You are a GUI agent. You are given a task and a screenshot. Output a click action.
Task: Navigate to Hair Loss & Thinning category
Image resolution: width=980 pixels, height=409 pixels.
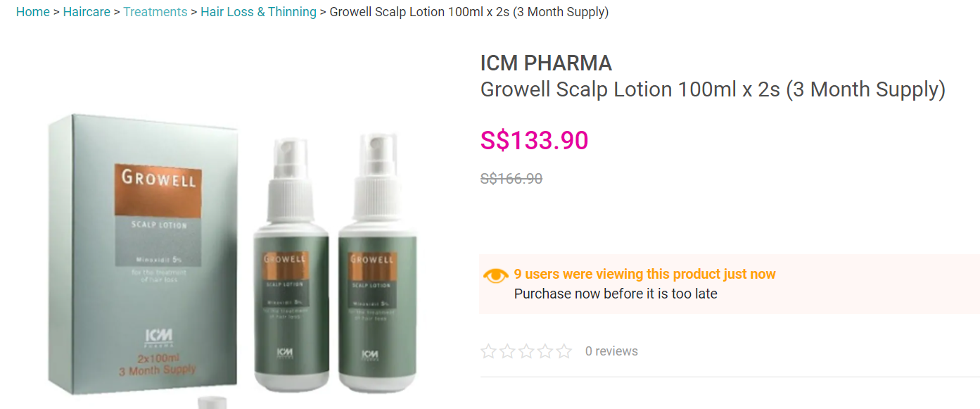click(x=258, y=12)
